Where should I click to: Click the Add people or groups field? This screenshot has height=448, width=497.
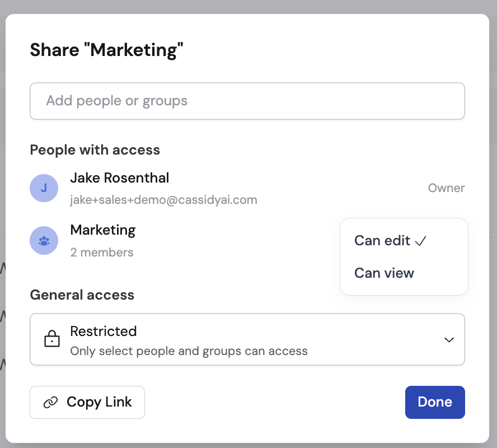(247, 101)
